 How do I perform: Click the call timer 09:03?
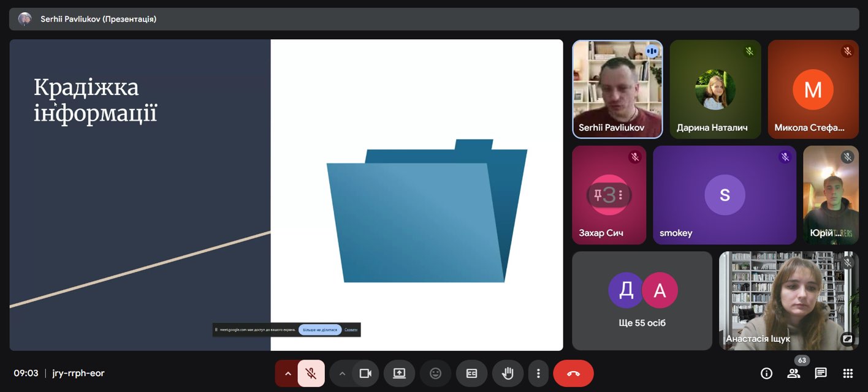26,373
